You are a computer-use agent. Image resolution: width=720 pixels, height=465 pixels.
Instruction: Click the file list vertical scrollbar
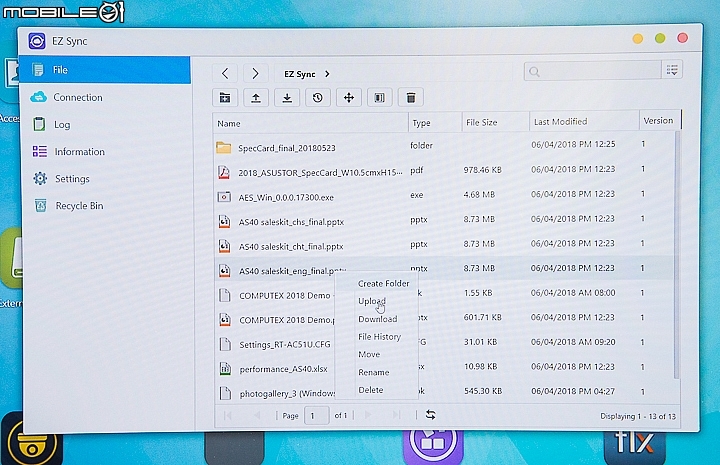pos(676,255)
